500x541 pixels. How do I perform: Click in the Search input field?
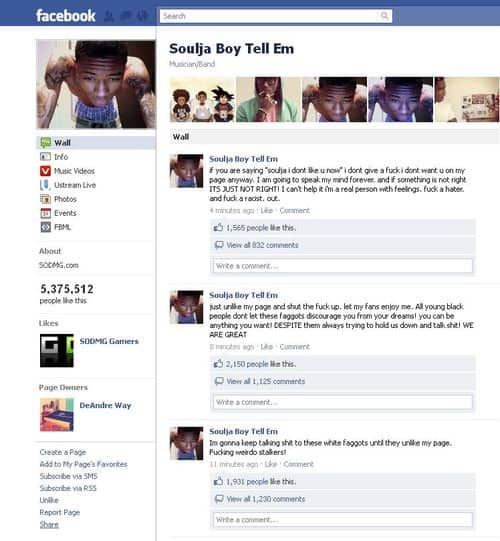tap(269, 16)
